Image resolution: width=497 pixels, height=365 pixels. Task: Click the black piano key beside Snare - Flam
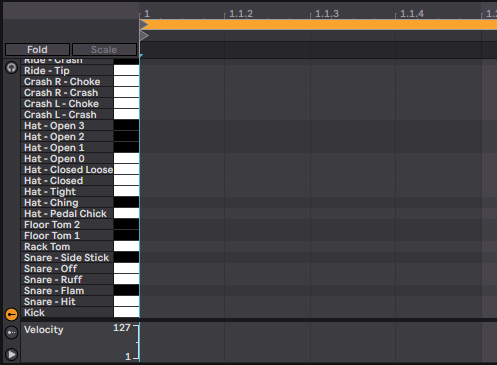pos(126,291)
